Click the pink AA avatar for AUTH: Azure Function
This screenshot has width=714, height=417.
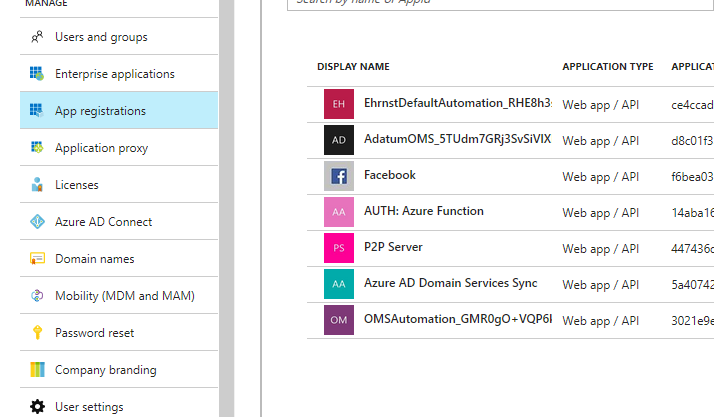point(339,212)
